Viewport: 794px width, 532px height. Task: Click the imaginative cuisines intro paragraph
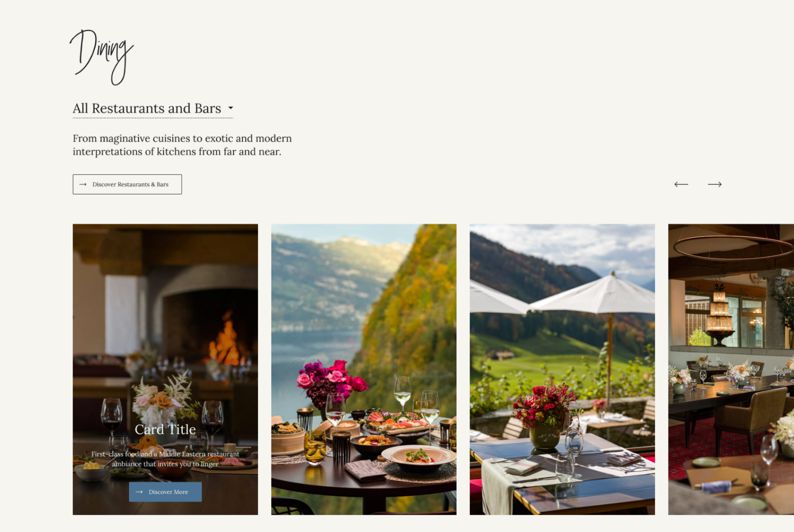(182, 145)
